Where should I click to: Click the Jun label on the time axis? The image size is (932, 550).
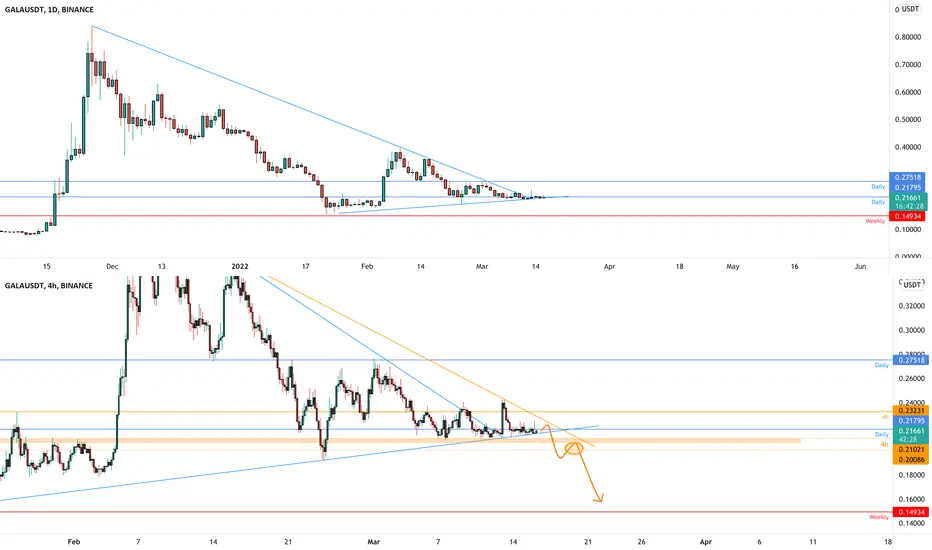click(x=860, y=266)
